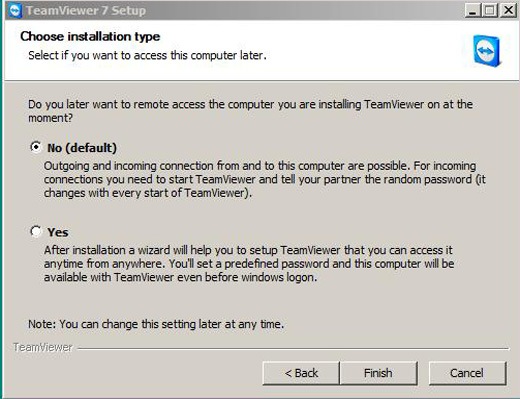The height and width of the screenshot is (399, 520).
Task: Click the note about changing setting later
Action: click(x=156, y=324)
